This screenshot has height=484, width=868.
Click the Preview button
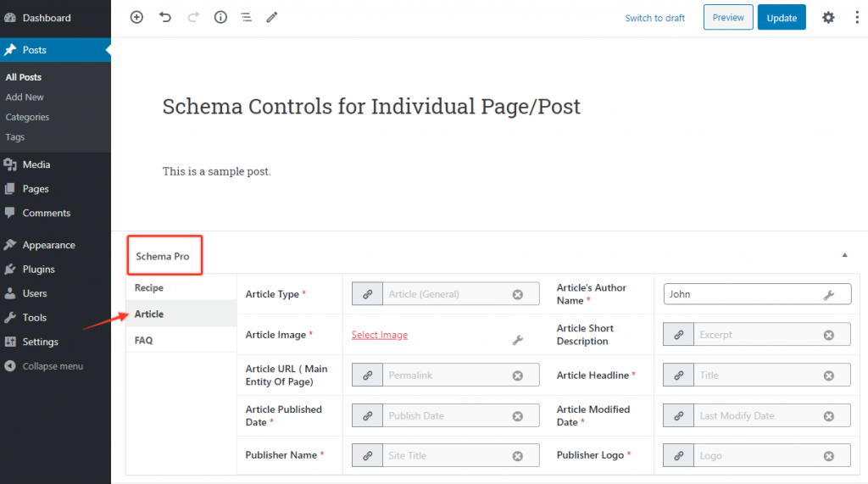point(728,17)
